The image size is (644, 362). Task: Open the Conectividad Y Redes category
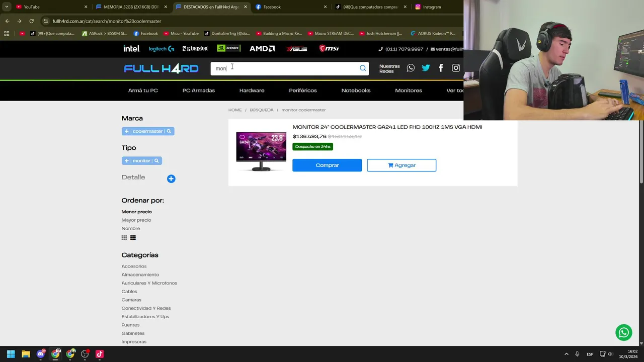tap(146, 308)
